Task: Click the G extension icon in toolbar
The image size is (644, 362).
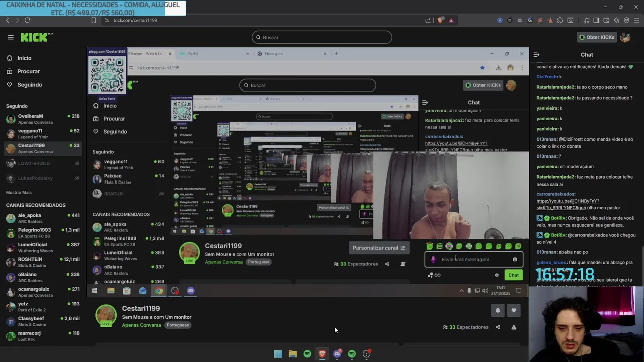Action: click(530, 20)
